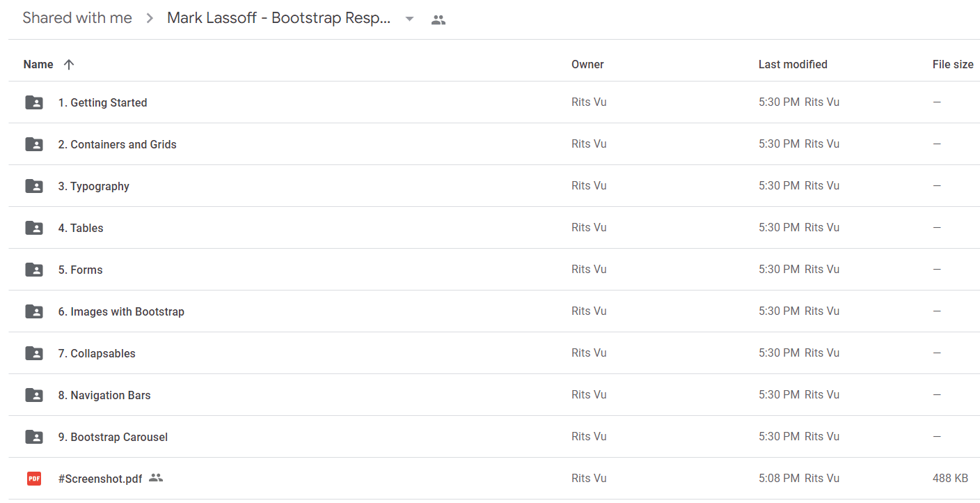This screenshot has width=980, height=503.
Task: Select the 3. Typography folder name
Action: [x=93, y=186]
